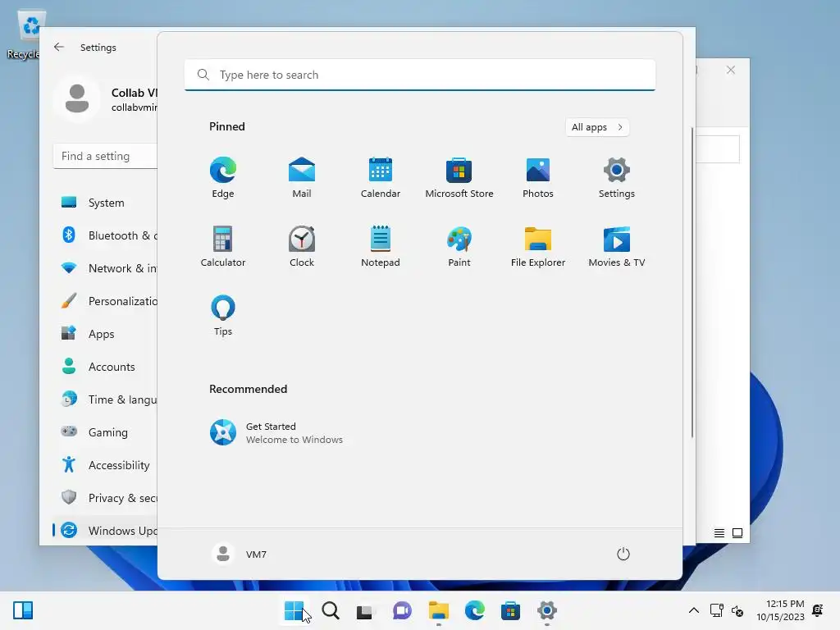840x630 pixels.
Task: Open the notification center icon
Action: pyautogui.click(x=818, y=610)
